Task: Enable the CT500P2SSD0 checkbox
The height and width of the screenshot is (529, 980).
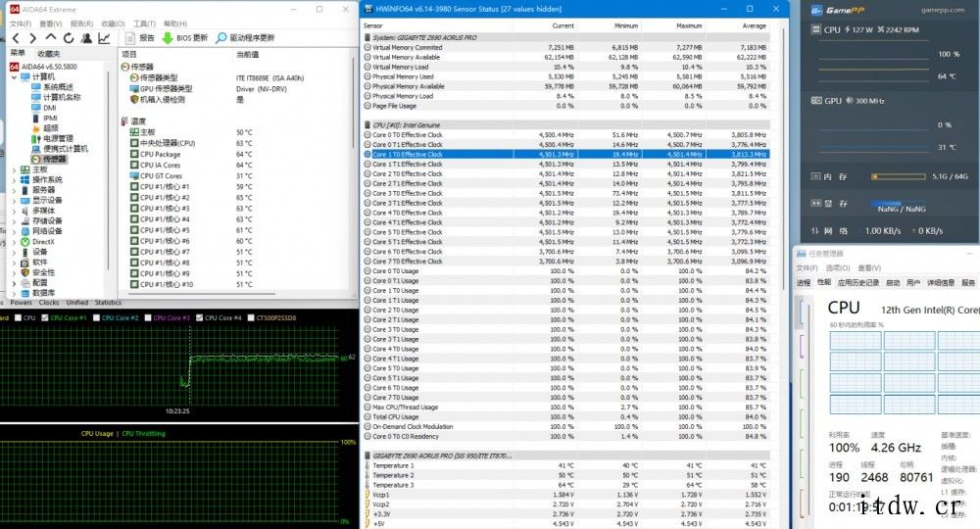Action: pyautogui.click(x=251, y=318)
